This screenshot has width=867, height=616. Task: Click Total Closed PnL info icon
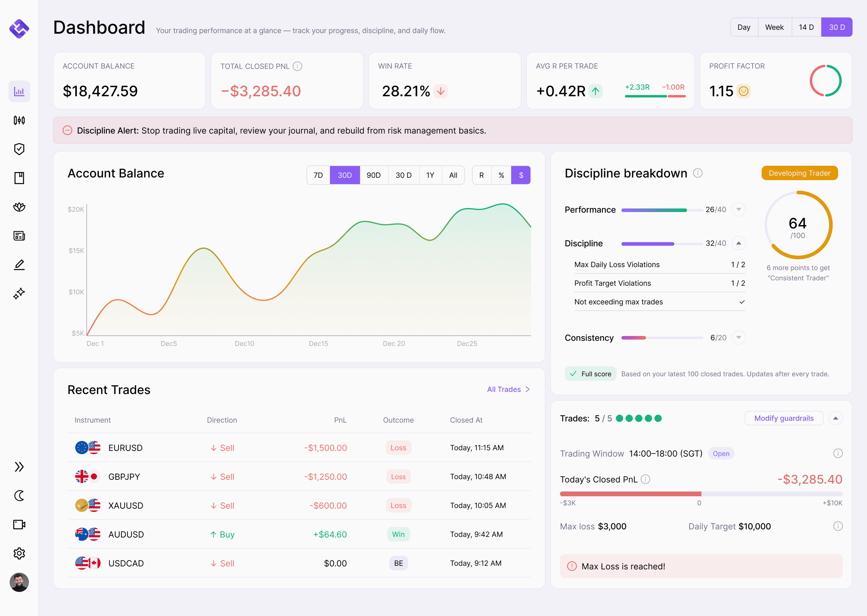[298, 66]
